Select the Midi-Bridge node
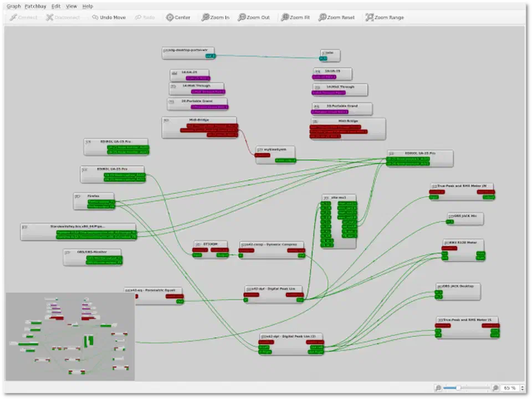532x399 pixels. coord(199,120)
